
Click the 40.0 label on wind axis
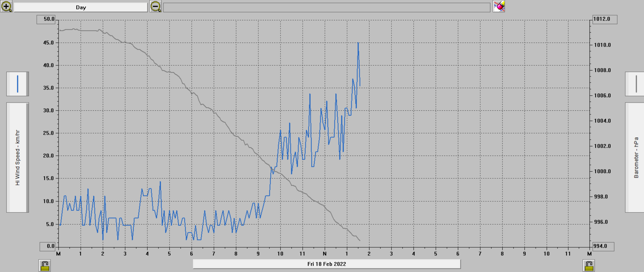click(48, 65)
